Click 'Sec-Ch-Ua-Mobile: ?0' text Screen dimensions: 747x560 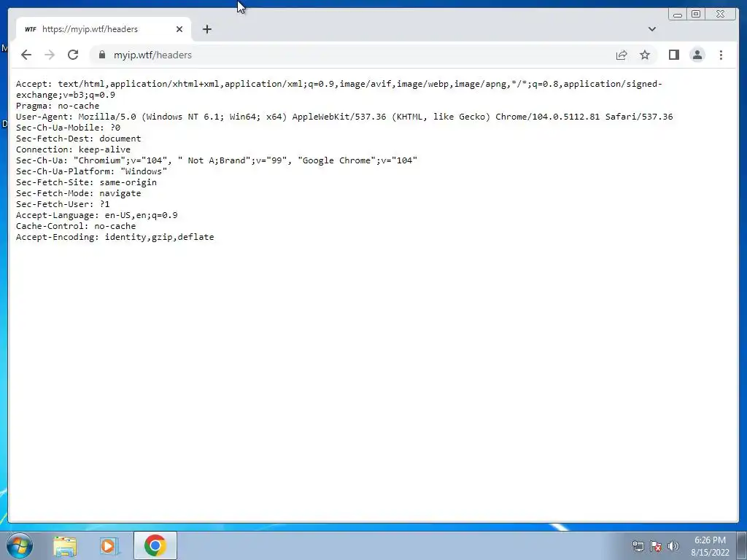coord(68,128)
